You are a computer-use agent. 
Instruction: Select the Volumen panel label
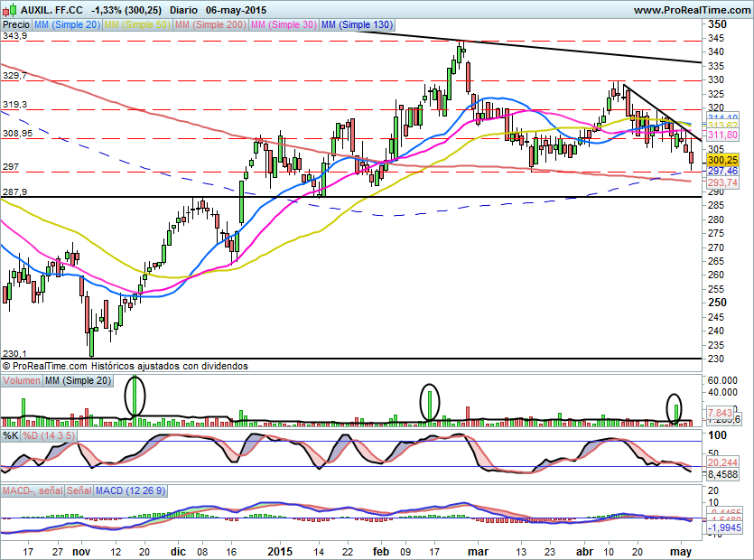pos(22,382)
